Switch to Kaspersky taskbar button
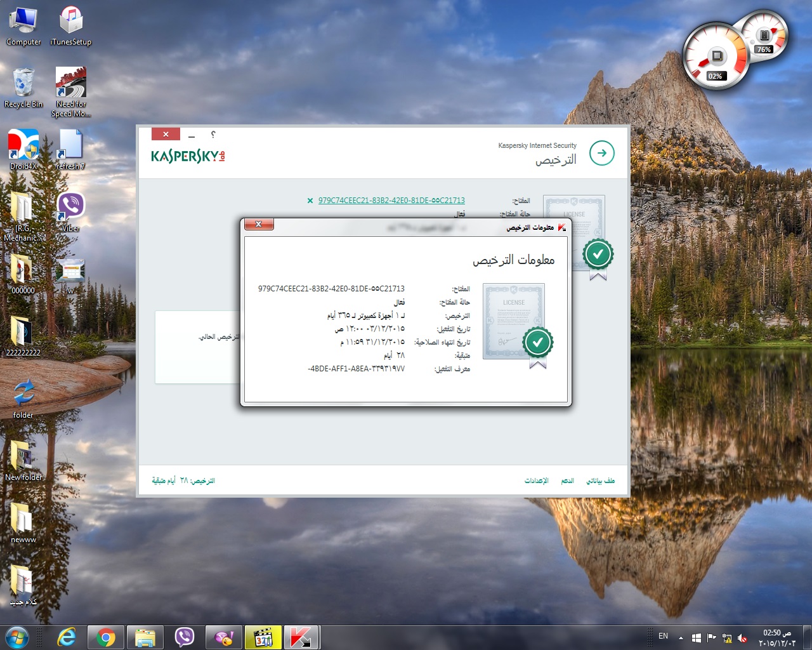 tap(301, 637)
